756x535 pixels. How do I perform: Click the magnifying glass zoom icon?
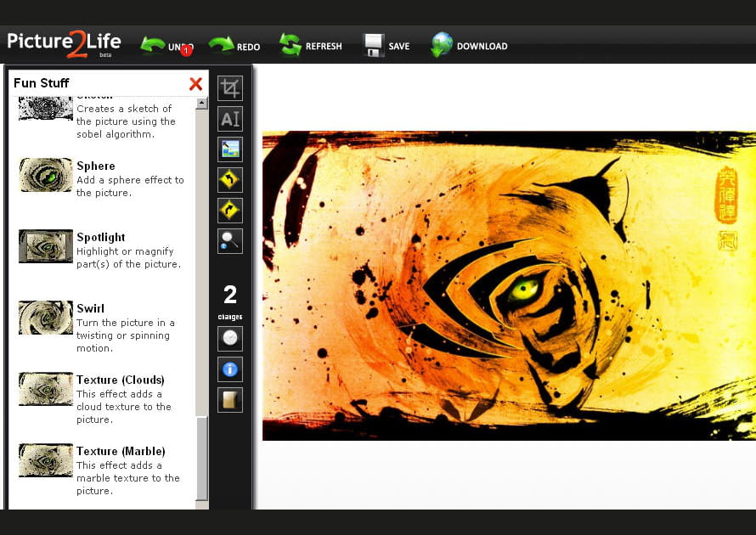pyautogui.click(x=230, y=240)
